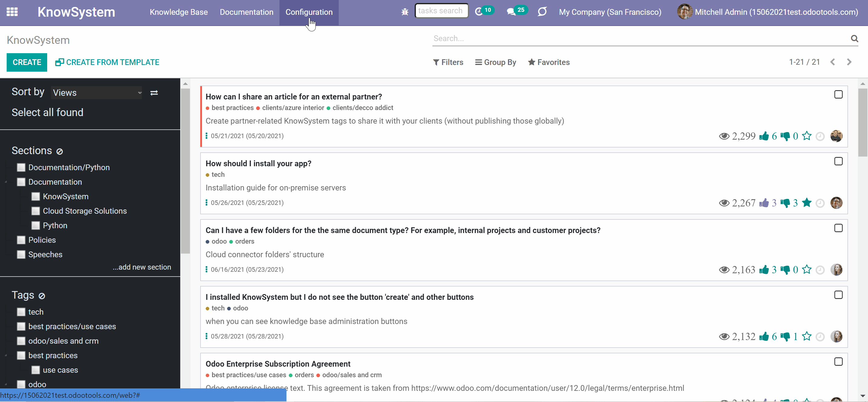Check the Cloud Storage Solutions section

[x=36, y=211]
